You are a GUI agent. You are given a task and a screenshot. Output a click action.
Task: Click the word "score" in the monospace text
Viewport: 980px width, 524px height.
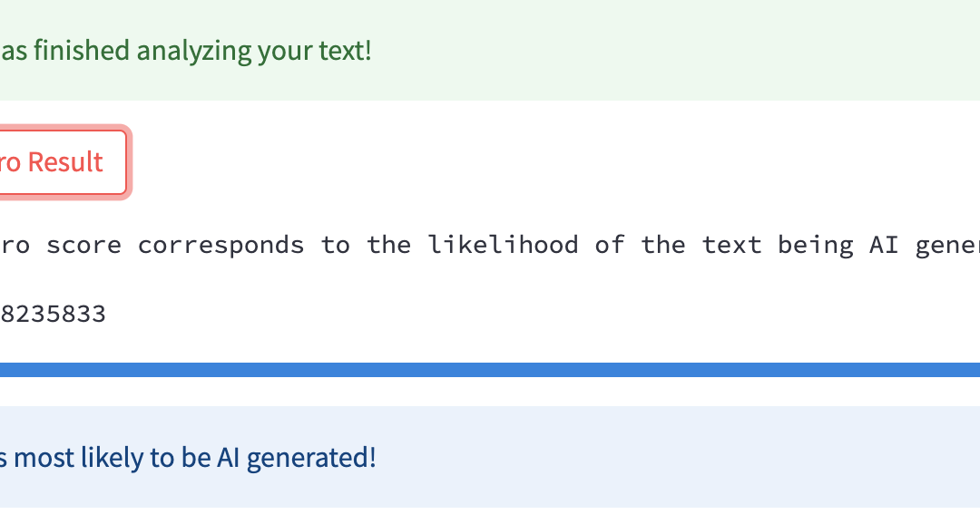[x=83, y=245]
